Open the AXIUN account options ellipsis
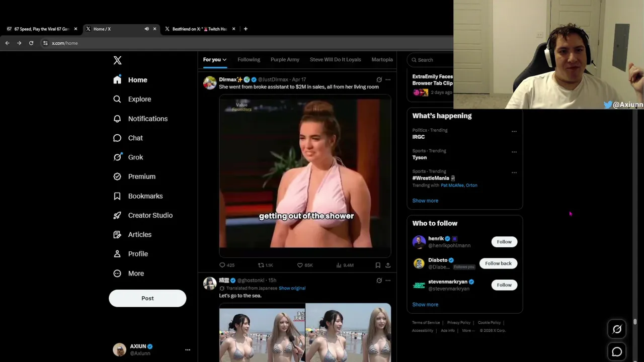 tap(188, 350)
